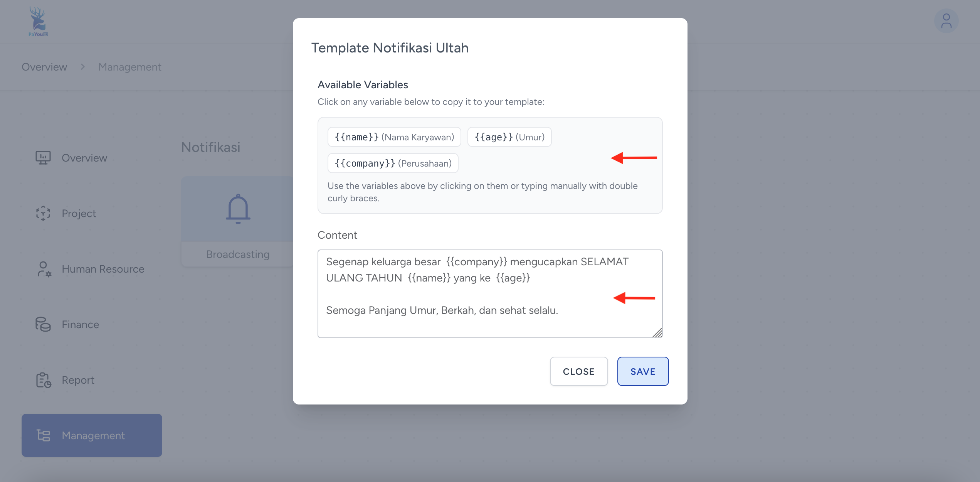980x482 pixels.
Task: Open the user profile avatar icon
Action: pyautogui.click(x=946, y=21)
